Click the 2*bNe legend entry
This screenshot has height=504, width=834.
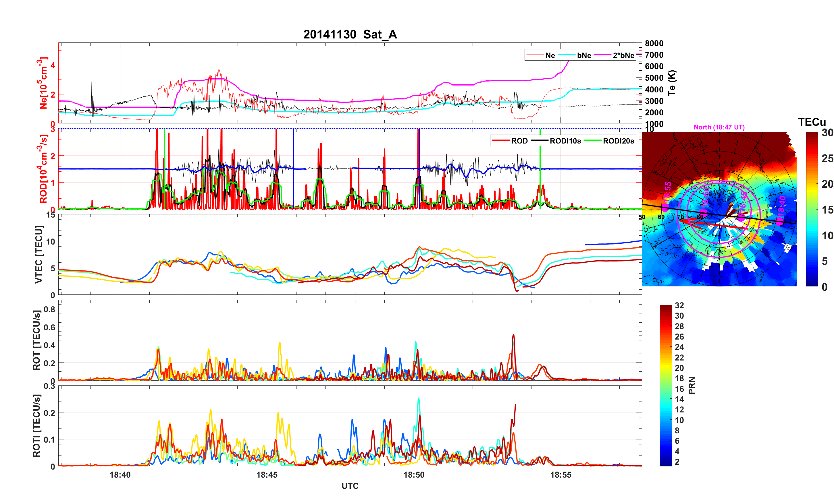pyautogui.click(x=623, y=55)
